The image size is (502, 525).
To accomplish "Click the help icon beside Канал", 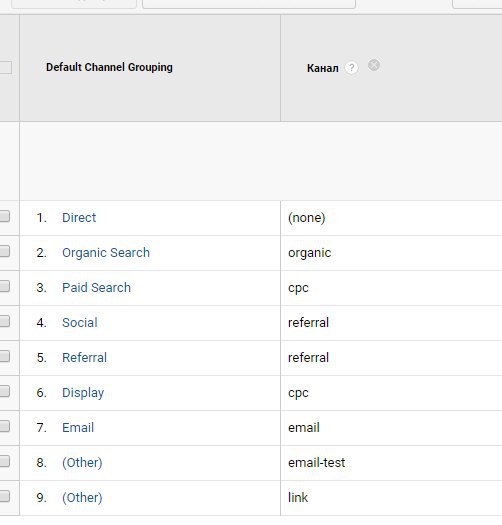I will click(x=351, y=68).
